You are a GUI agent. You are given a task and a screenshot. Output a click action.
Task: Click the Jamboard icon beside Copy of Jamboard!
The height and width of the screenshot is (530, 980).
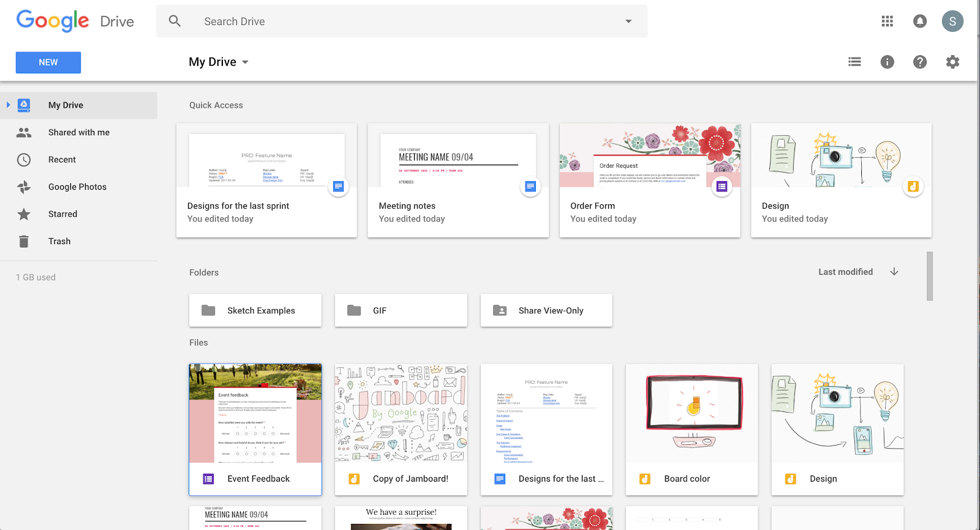point(354,479)
